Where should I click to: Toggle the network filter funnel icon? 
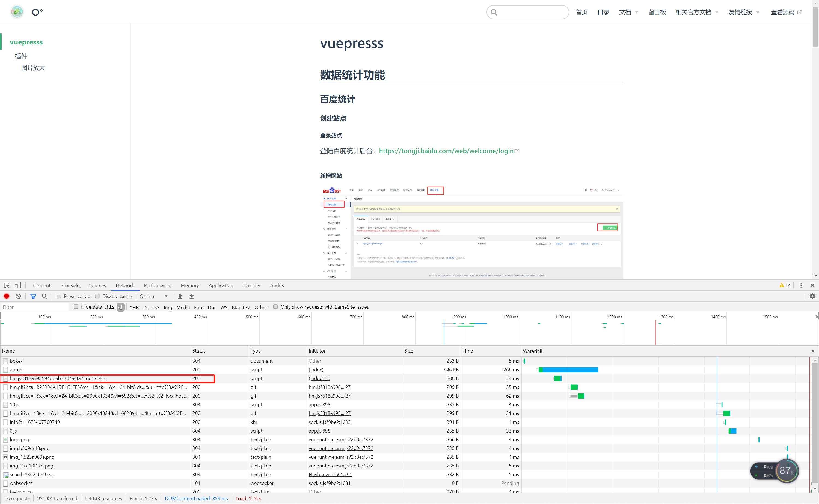tap(33, 296)
